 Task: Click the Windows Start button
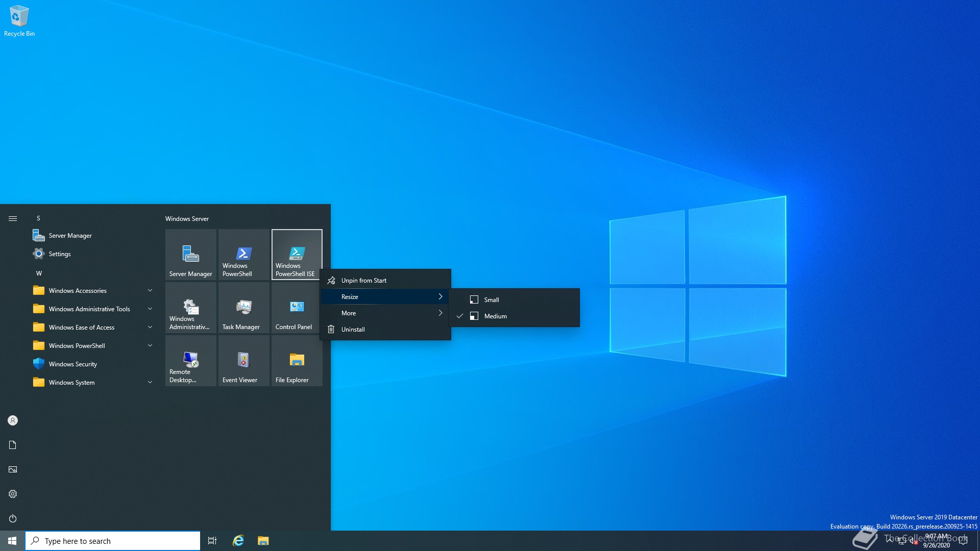click(12, 541)
